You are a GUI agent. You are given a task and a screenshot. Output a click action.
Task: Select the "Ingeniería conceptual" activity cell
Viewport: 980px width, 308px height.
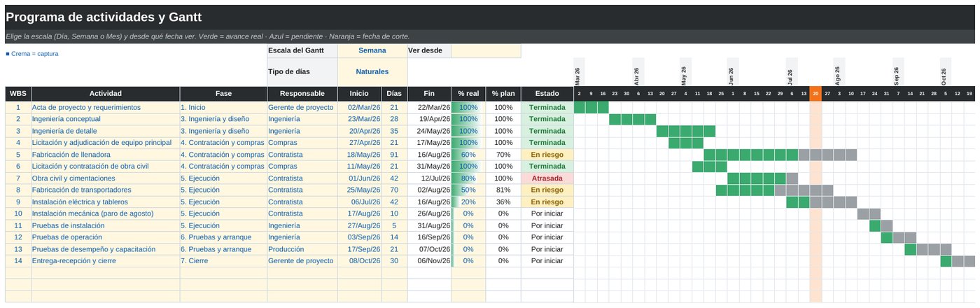[x=106, y=119]
